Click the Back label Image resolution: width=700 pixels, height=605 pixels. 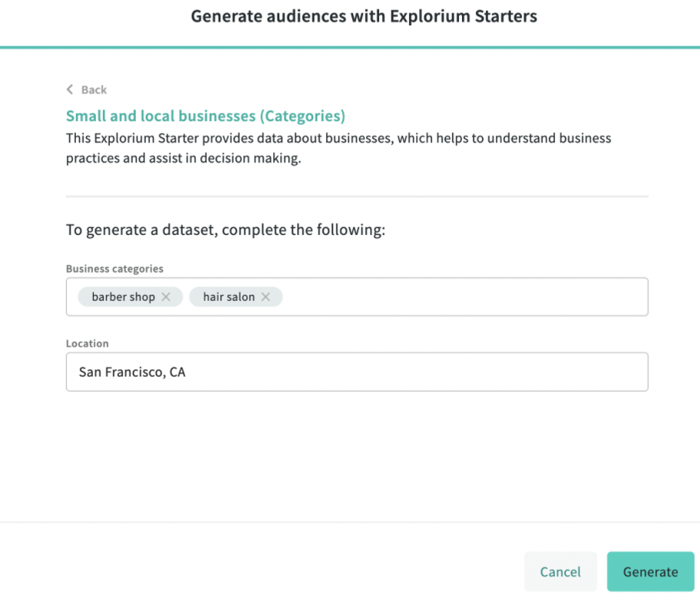92,90
